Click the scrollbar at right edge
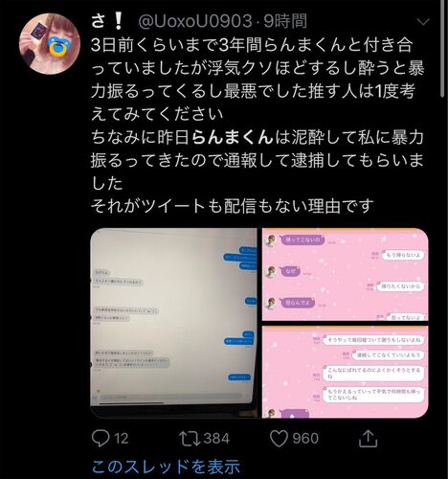 (442, 49)
